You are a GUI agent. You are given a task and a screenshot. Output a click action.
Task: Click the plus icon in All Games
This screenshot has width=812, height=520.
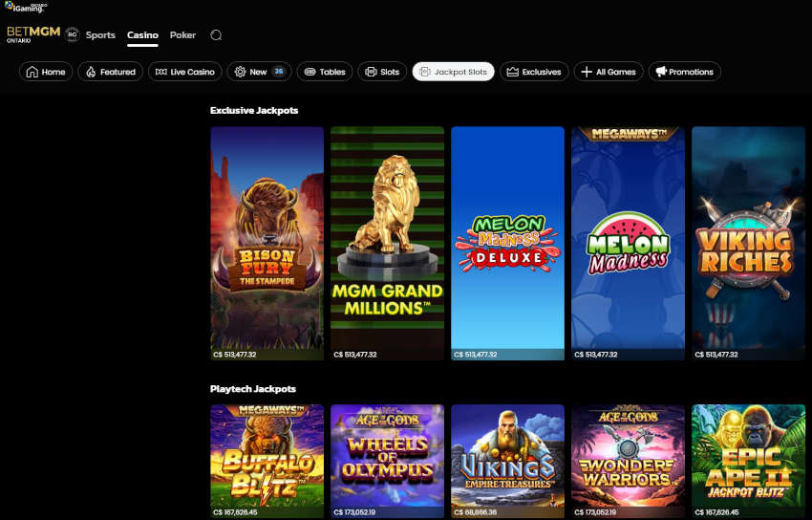pyautogui.click(x=587, y=72)
